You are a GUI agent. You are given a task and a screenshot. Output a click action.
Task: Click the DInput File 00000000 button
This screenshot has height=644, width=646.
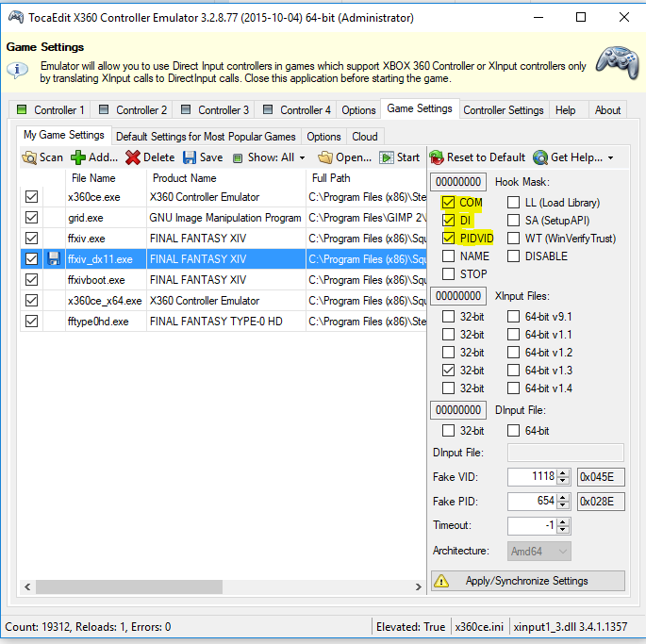[458, 410]
